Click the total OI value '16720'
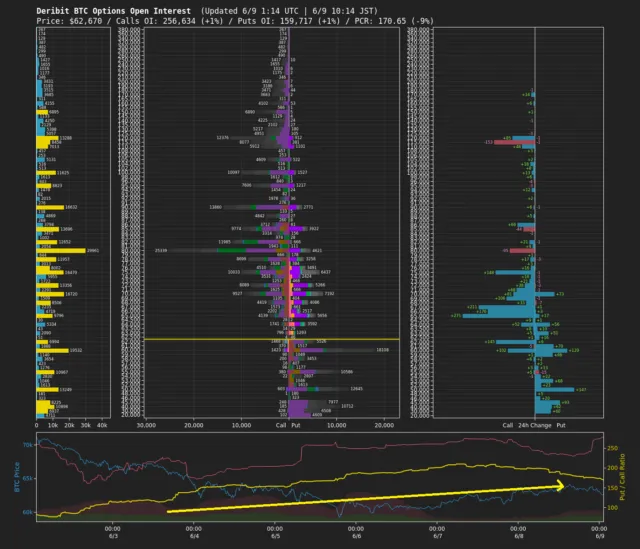640x549 pixels. [x=71, y=294]
